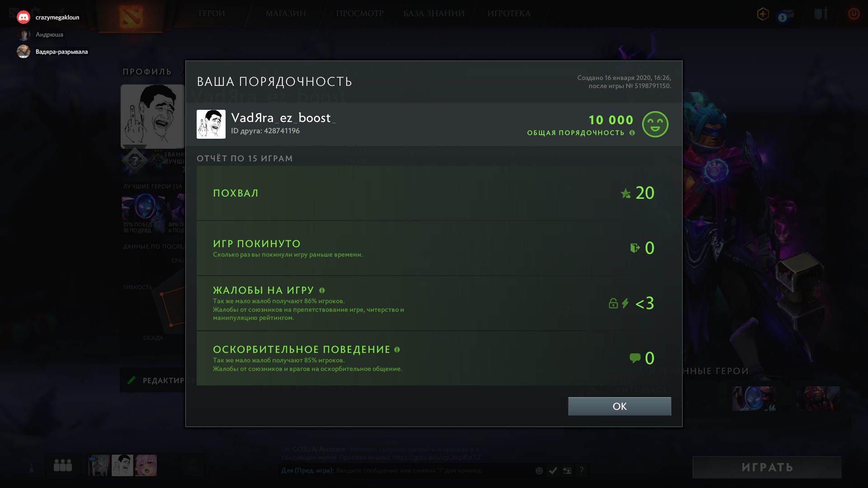This screenshot has width=868, height=488.
Task: Click the green smiley behavior face icon
Action: (x=655, y=124)
